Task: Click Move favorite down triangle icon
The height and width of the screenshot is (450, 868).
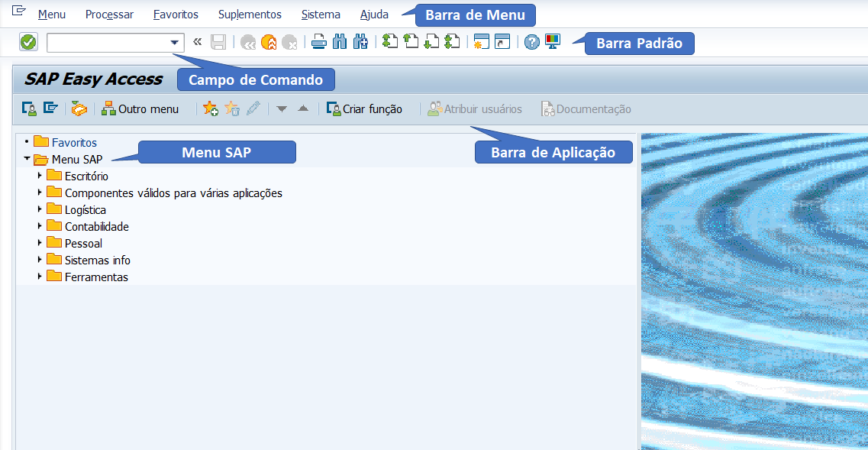Action: coord(282,109)
